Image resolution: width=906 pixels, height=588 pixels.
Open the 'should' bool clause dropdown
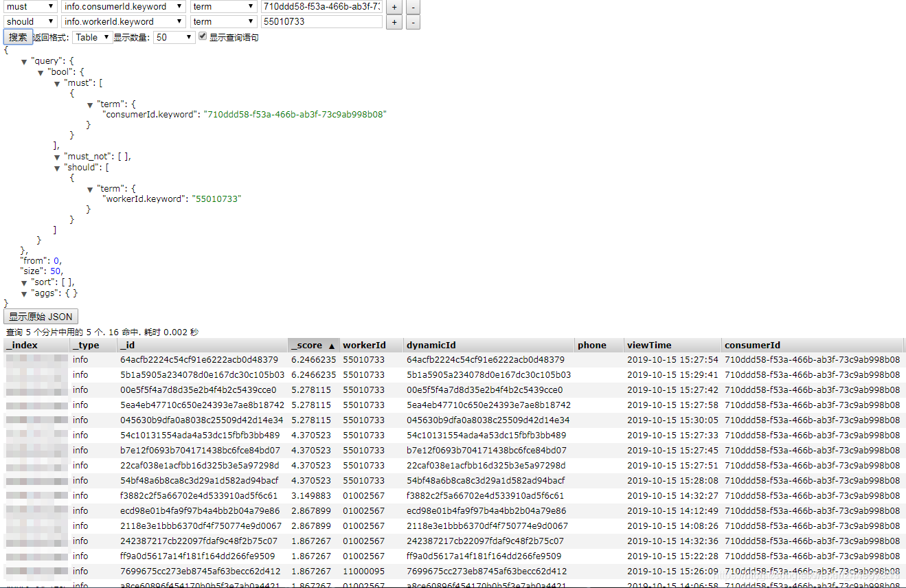[x=31, y=21]
